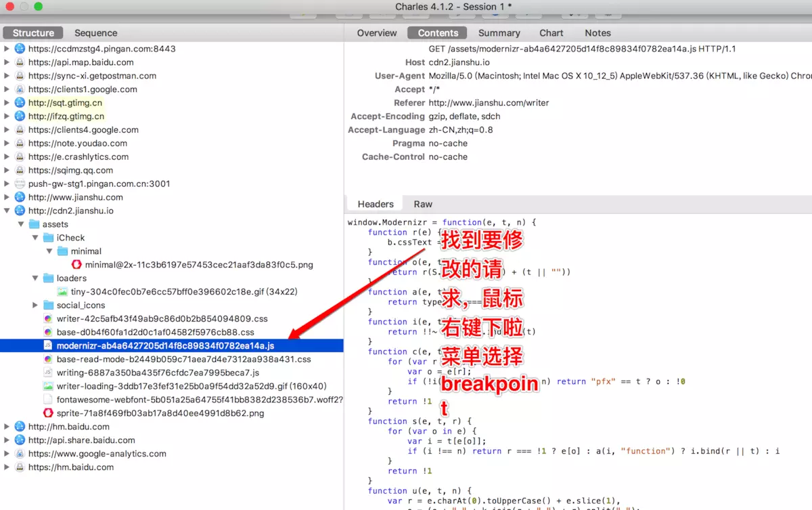812x510 pixels.
Task: Expand the ccdmzstg4.pingan.com:8443 host node
Action: pyautogui.click(x=7, y=49)
